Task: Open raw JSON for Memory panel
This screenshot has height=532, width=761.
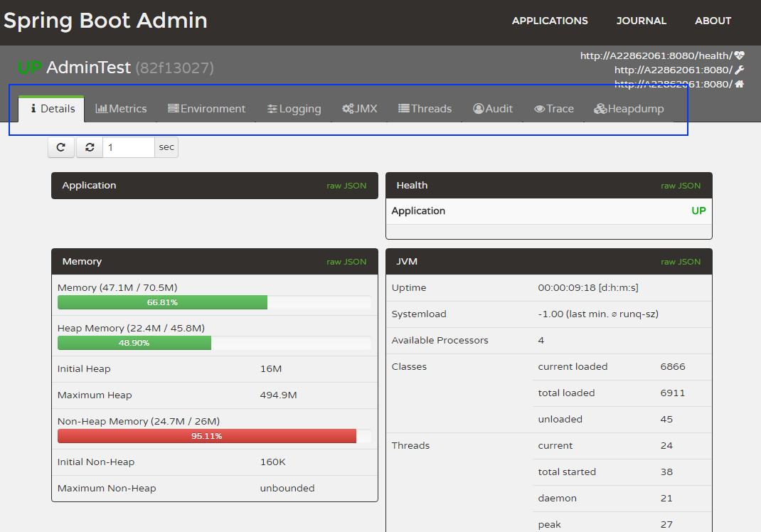Action: coord(346,262)
